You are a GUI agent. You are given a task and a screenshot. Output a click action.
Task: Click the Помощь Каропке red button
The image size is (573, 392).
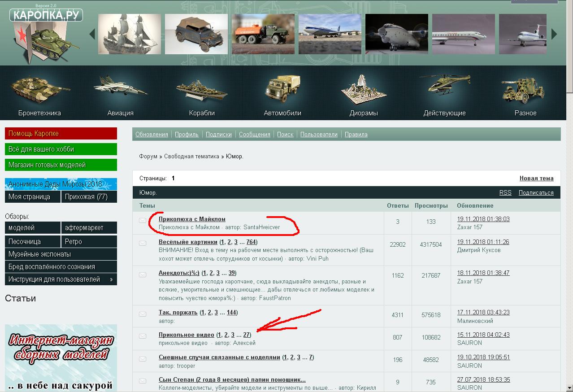(x=61, y=134)
